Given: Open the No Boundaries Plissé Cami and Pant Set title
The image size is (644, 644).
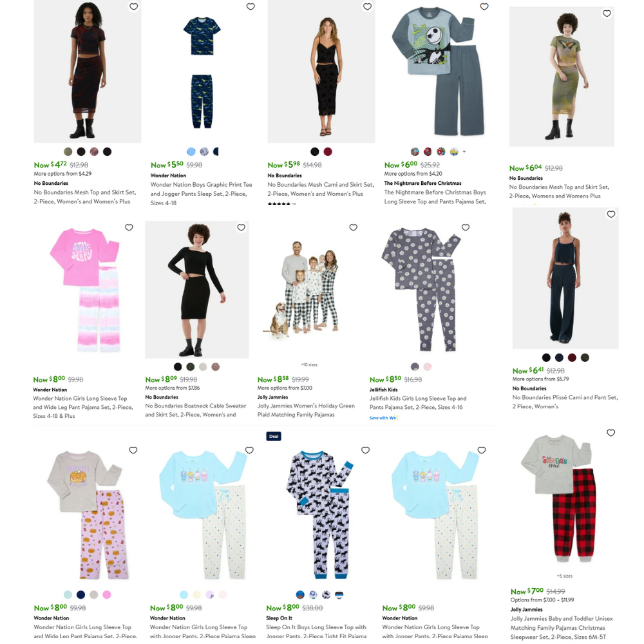Looking at the screenshot, I should coord(565,402).
